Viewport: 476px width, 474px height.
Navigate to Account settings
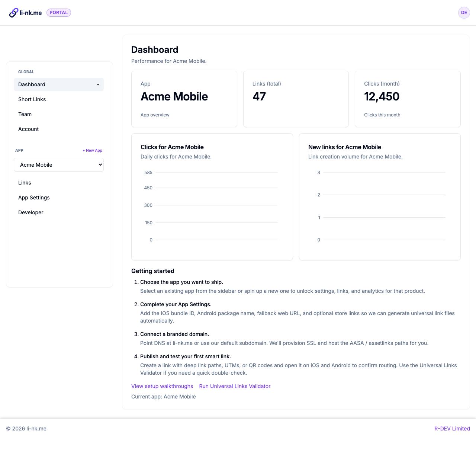(x=29, y=129)
